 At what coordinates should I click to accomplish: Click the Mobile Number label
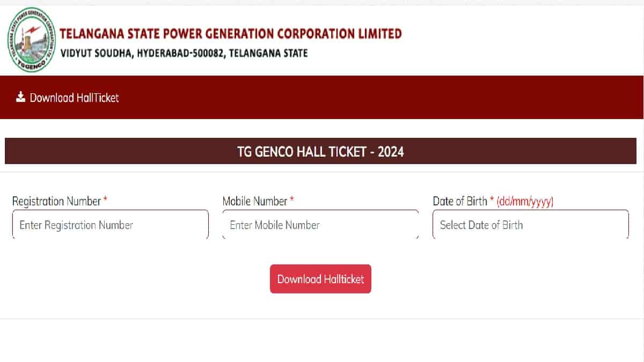coord(255,201)
